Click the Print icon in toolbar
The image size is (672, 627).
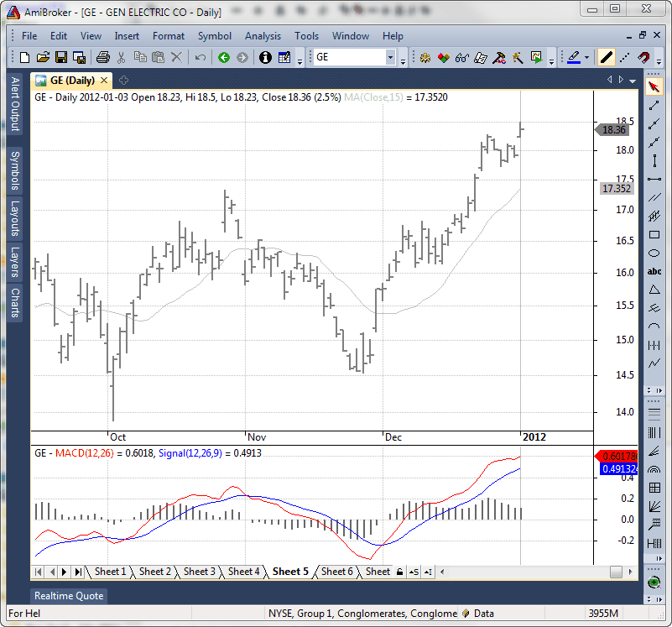[x=102, y=58]
